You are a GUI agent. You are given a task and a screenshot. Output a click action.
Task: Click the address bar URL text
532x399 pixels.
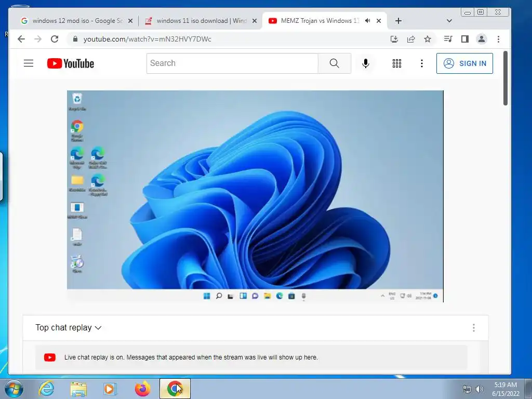(147, 39)
